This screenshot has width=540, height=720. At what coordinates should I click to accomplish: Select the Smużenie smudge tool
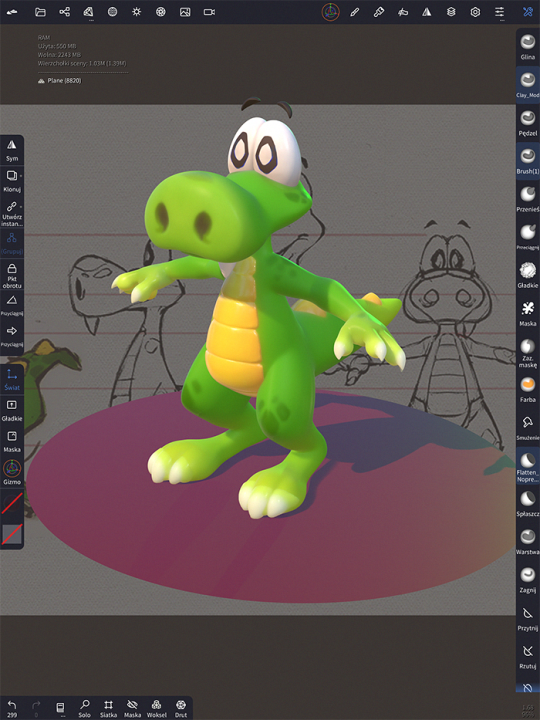[528, 428]
